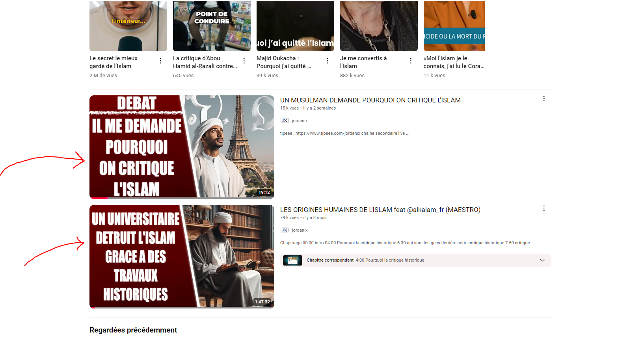The width and height of the screenshot is (644, 340).
Task: Click jordanix channel avatar under 'UN MUSULMAN DEMANDE'
Action: click(x=285, y=121)
